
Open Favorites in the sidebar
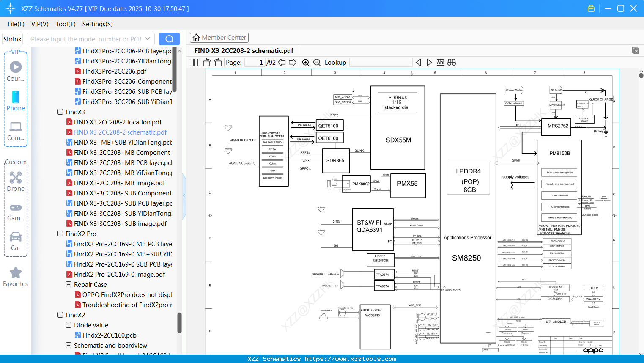point(16,277)
